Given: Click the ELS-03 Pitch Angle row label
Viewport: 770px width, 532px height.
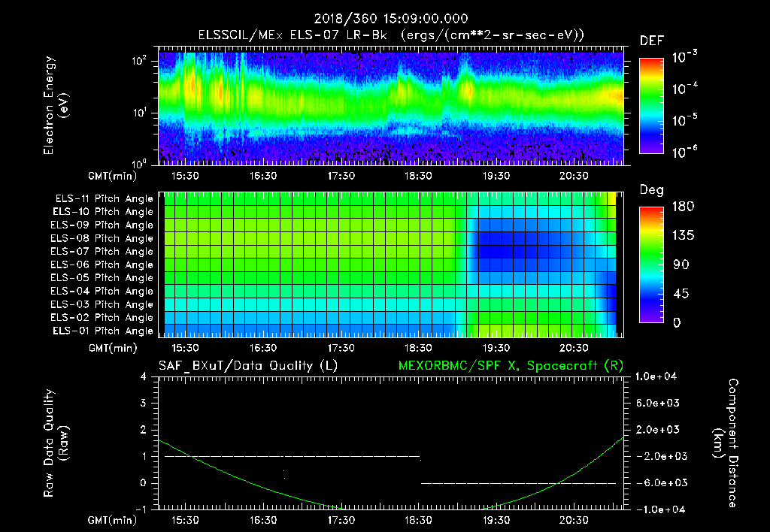Looking at the screenshot, I should click(x=102, y=305).
